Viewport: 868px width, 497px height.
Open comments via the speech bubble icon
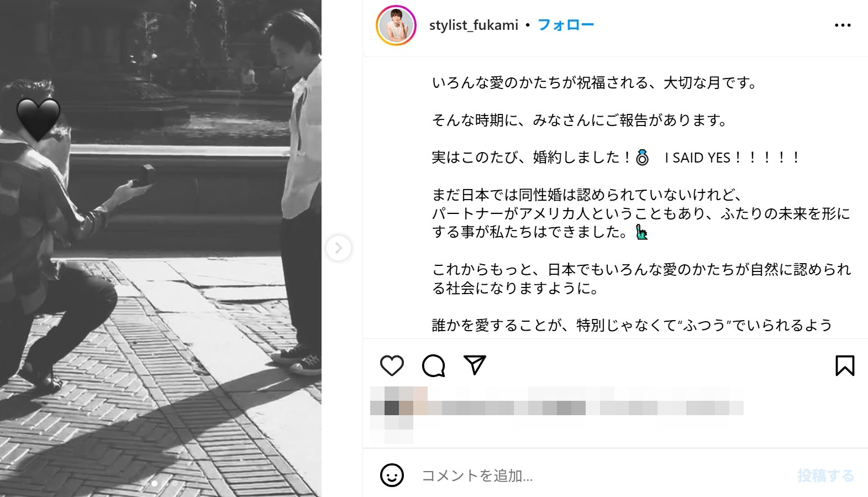point(433,365)
